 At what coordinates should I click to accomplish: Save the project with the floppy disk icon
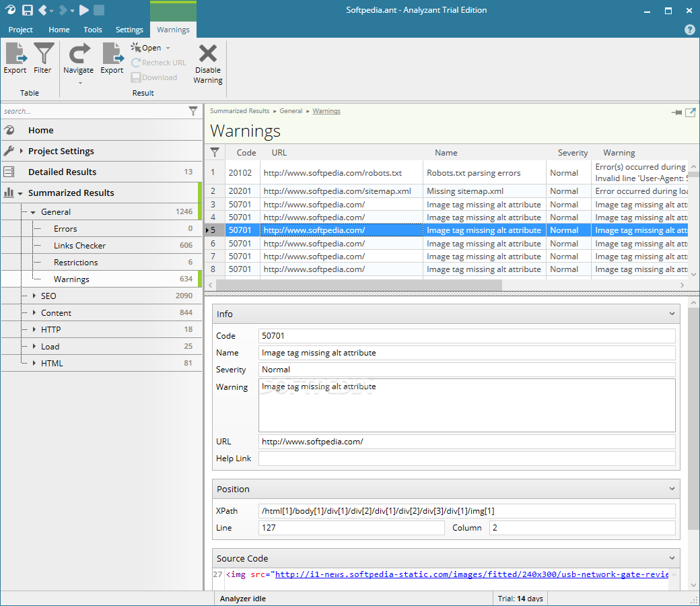pyautogui.click(x=28, y=10)
